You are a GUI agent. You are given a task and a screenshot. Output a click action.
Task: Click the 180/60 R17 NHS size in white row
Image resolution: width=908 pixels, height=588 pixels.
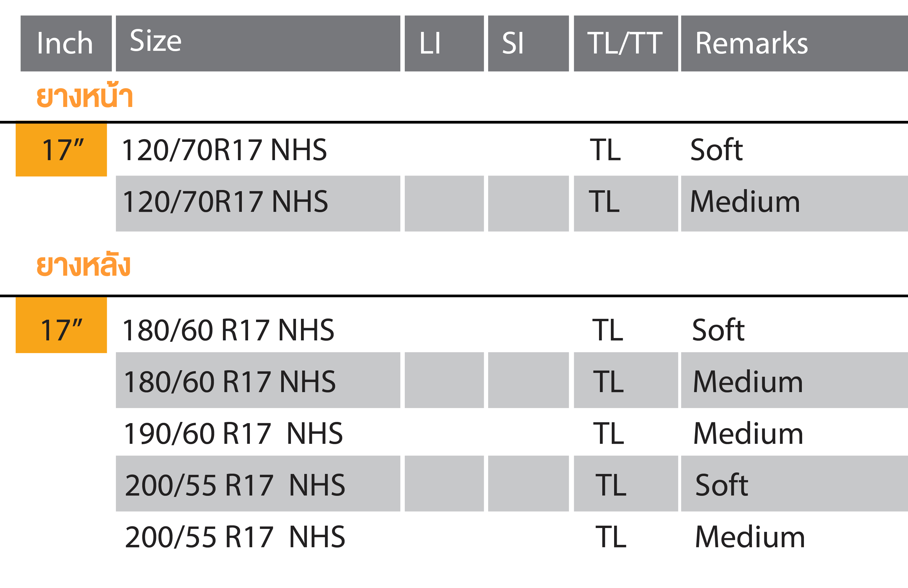(x=228, y=330)
